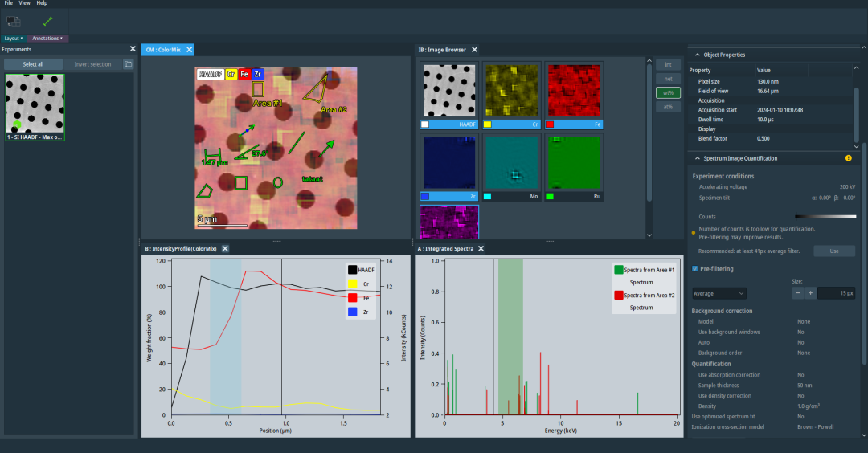Open the View menu

point(24,3)
